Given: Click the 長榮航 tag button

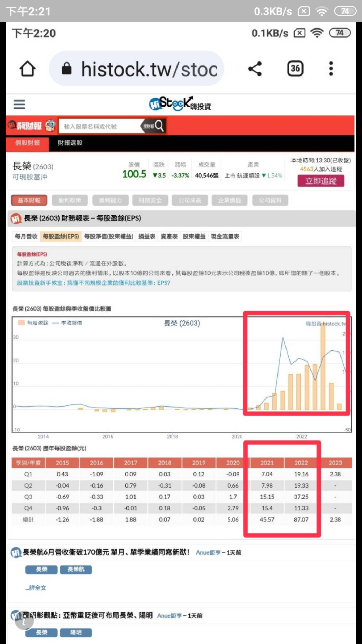Looking at the screenshot, I should pyautogui.click(x=76, y=569).
